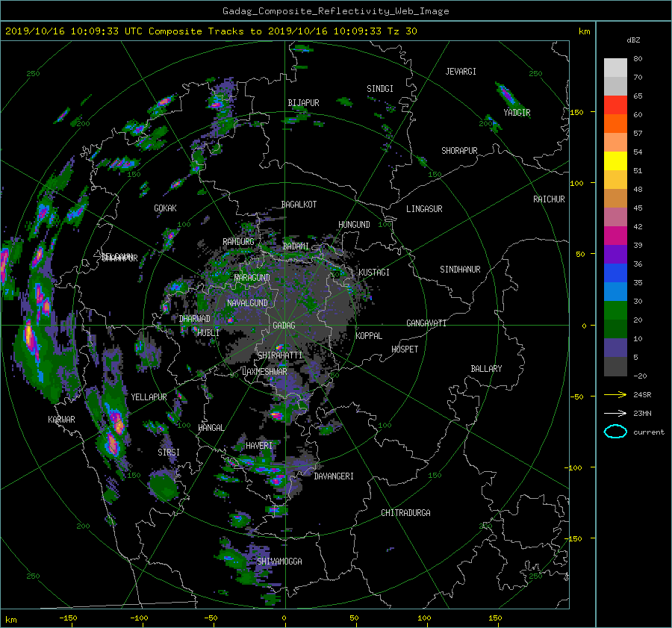Click the Gadag_Composite_Reflectivity_Web_Image title
The height and width of the screenshot is (628, 672).
[x=335, y=11]
